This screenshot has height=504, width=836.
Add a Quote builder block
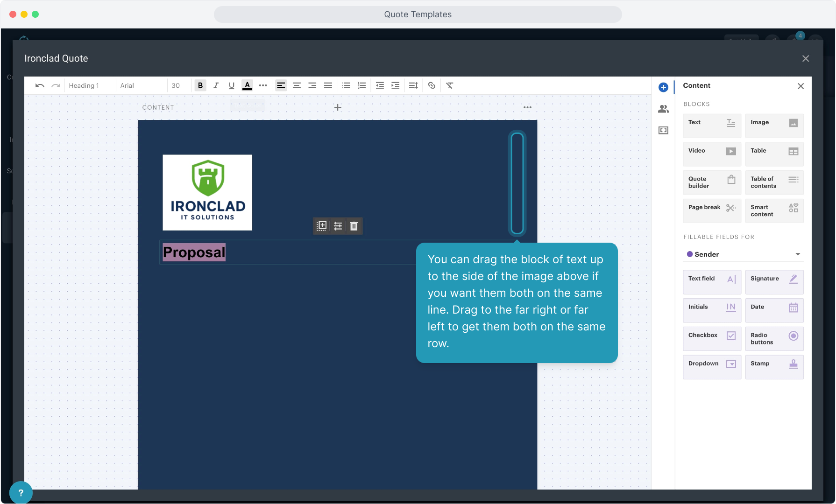pos(711,182)
